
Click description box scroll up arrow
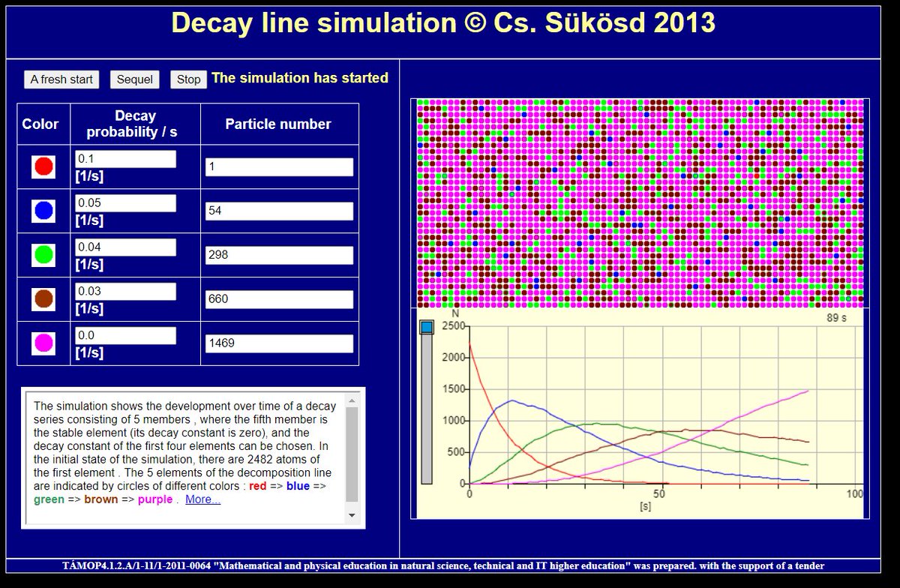(x=352, y=400)
